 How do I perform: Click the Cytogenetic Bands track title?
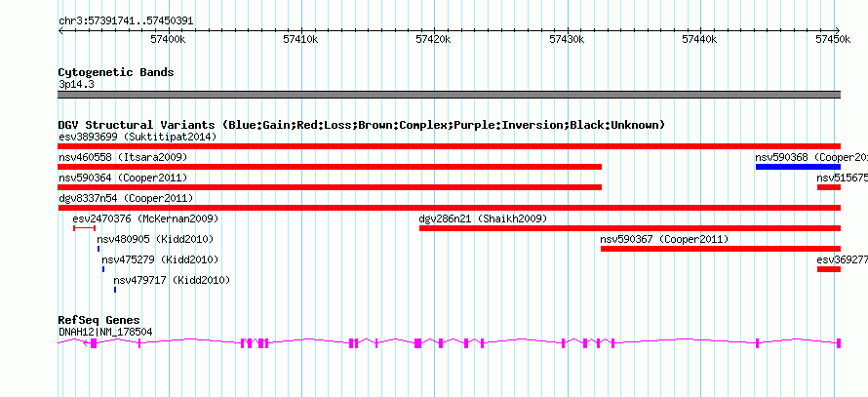(116, 72)
